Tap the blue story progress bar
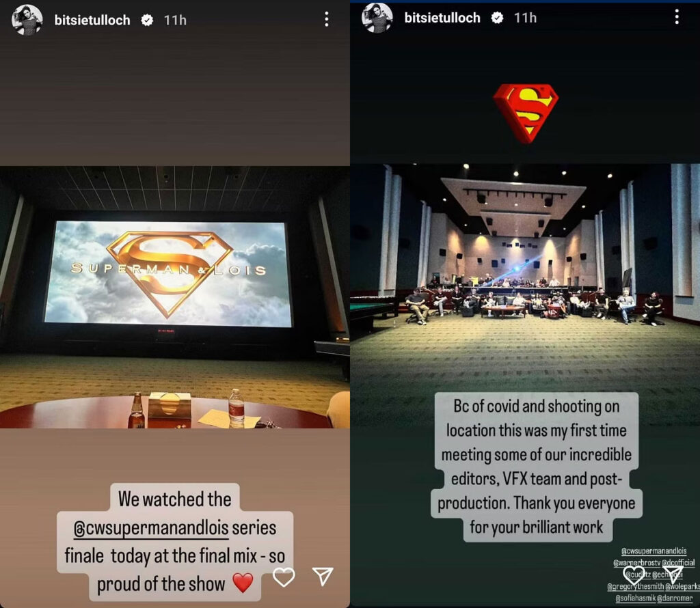The image size is (700, 608). pos(525,1)
